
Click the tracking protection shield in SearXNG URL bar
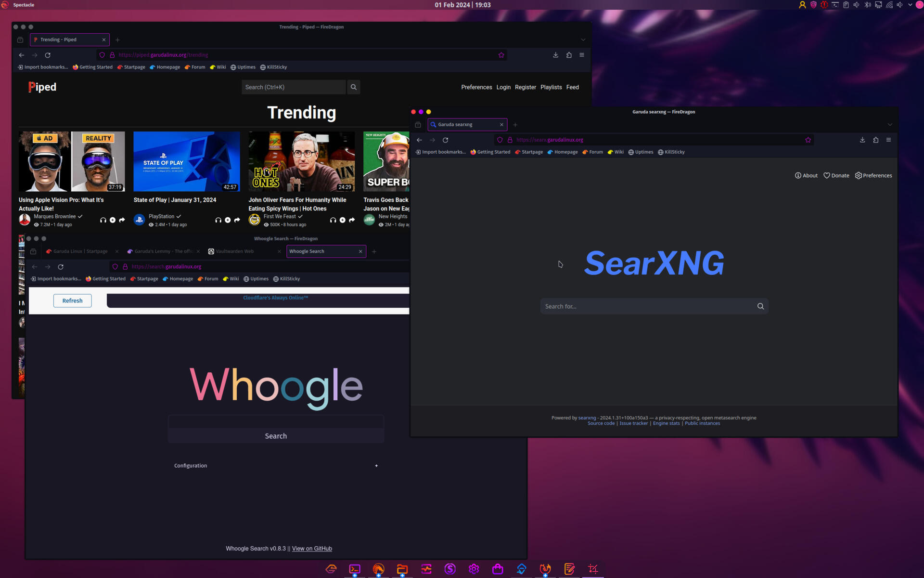pos(500,140)
